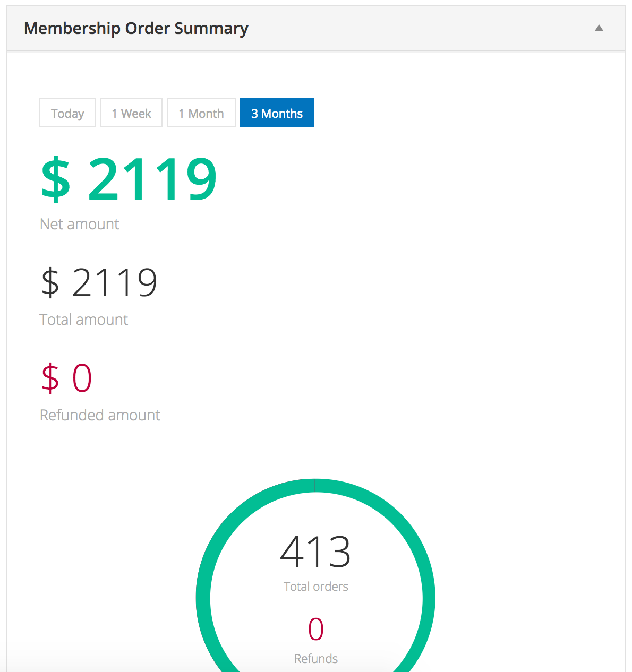632x672 pixels.
Task: Switch to the Today time range
Action: click(x=67, y=113)
